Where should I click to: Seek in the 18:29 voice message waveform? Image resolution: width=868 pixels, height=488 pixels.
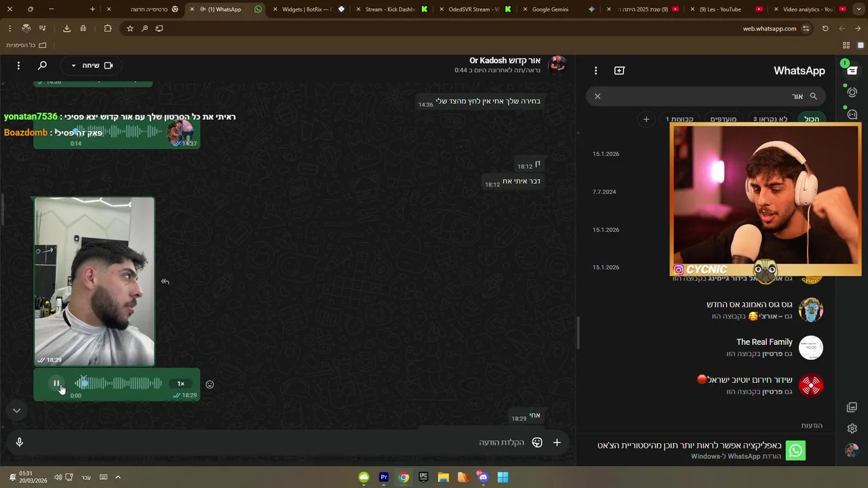click(x=118, y=384)
